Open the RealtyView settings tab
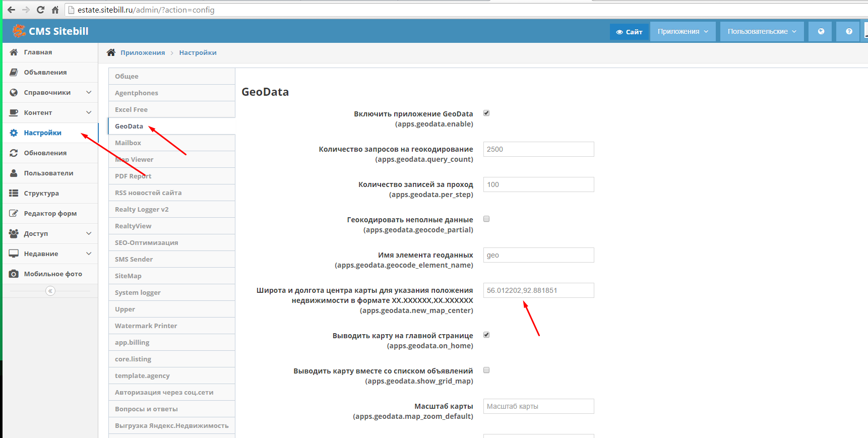Screen dimensions: 868x438 point(172,226)
